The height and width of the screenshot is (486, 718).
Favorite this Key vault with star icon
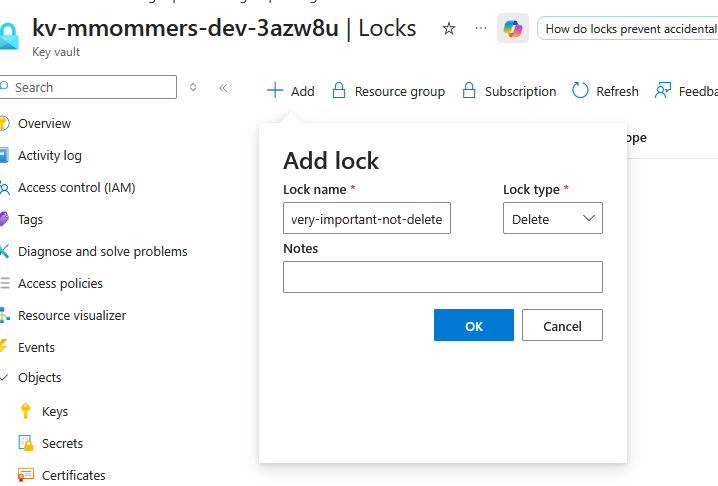[x=449, y=29]
